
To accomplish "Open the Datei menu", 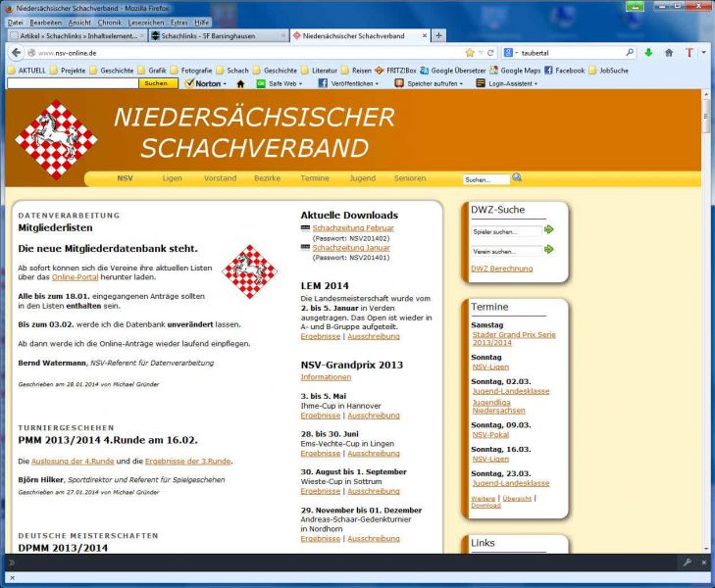I will [15, 23].
